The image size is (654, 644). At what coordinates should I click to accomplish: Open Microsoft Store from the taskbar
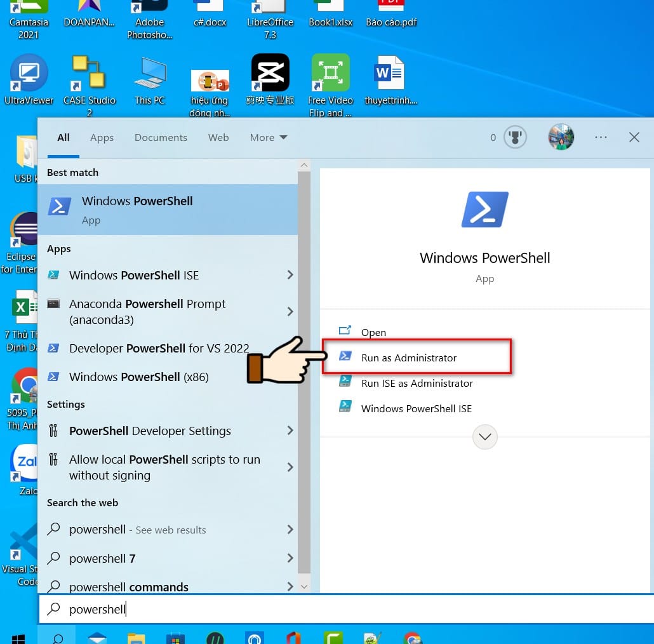175,638
